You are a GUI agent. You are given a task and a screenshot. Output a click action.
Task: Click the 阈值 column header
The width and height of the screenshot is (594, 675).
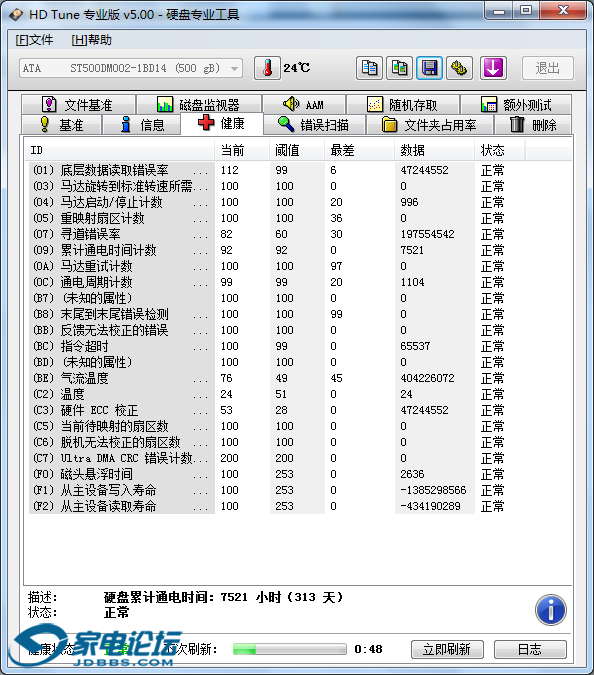click(297, 150)
